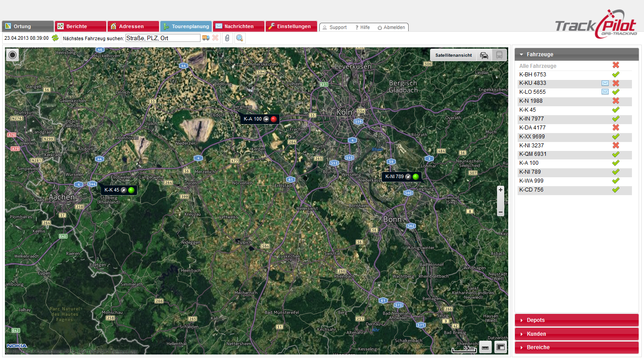
Task: Toggle visibility of all vehicles (Alle Fahrzeuge)
Action: pyautogui.click(x=616, y=65)
